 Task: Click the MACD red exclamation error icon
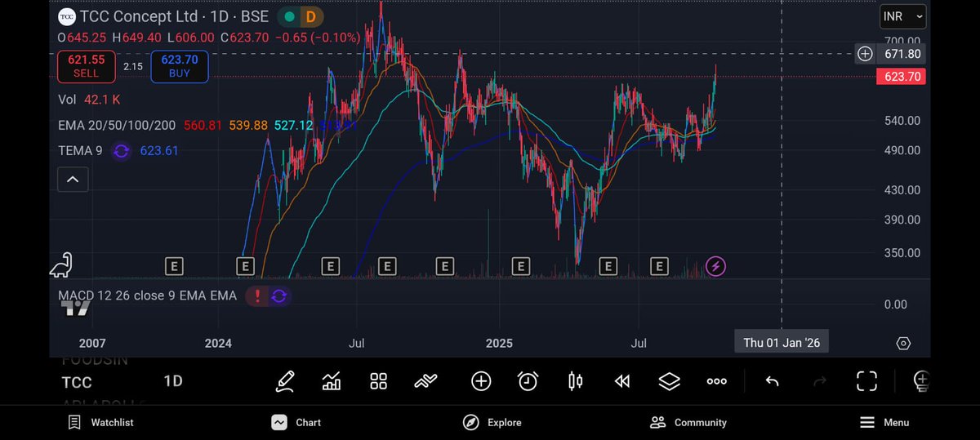pos(258,296)
